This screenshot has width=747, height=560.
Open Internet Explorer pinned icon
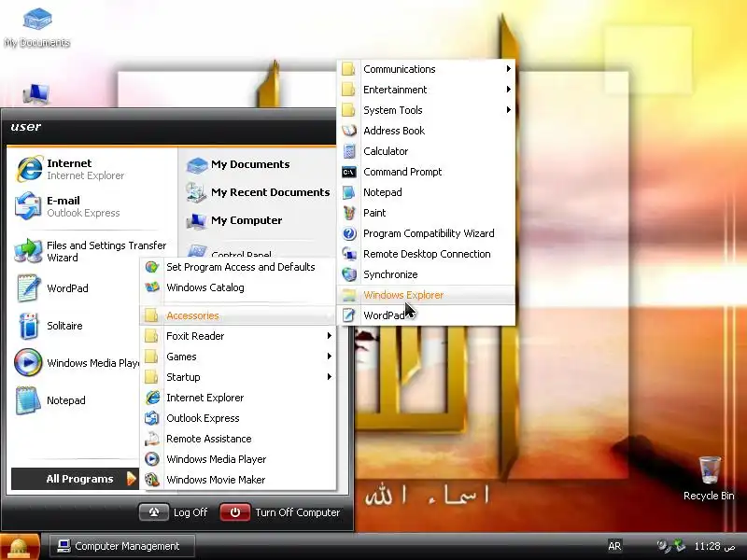click(x=30, y=169)
